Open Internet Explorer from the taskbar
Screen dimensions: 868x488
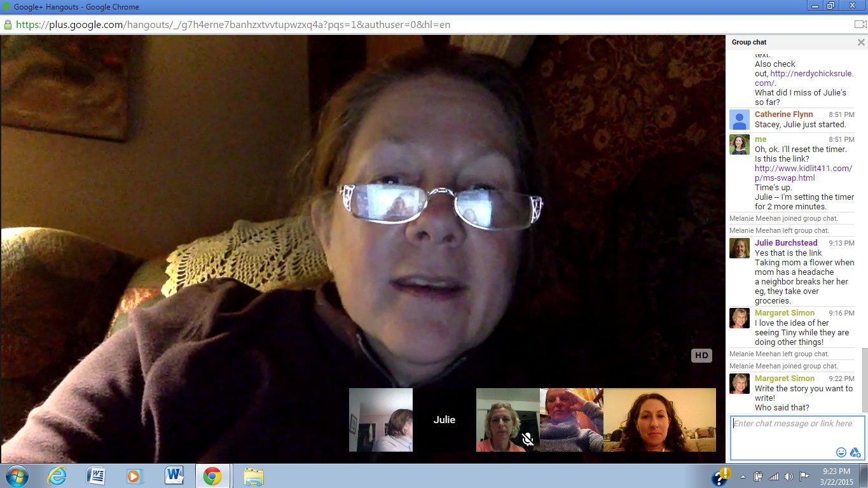tap(57, 476)
